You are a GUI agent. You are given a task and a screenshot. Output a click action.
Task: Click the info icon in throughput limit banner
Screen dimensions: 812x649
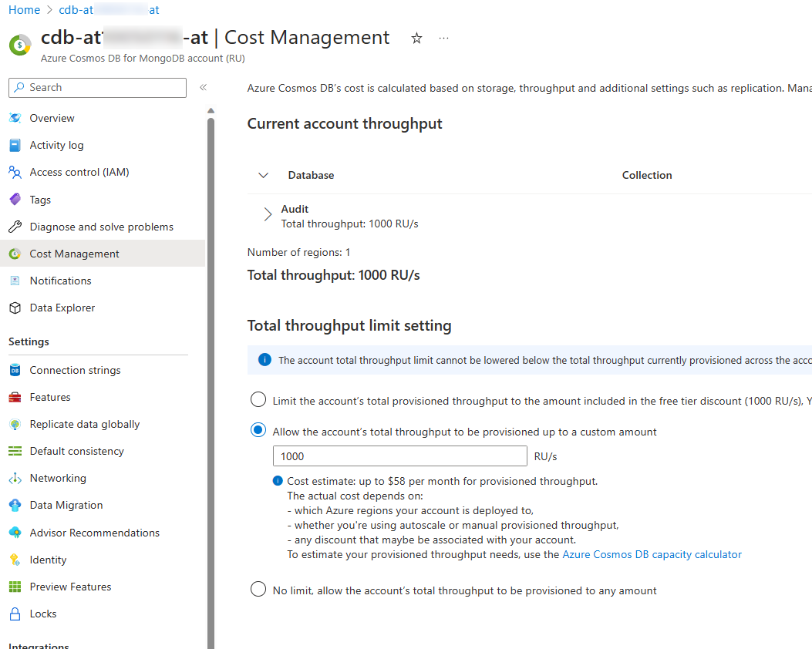coord(264,360)
